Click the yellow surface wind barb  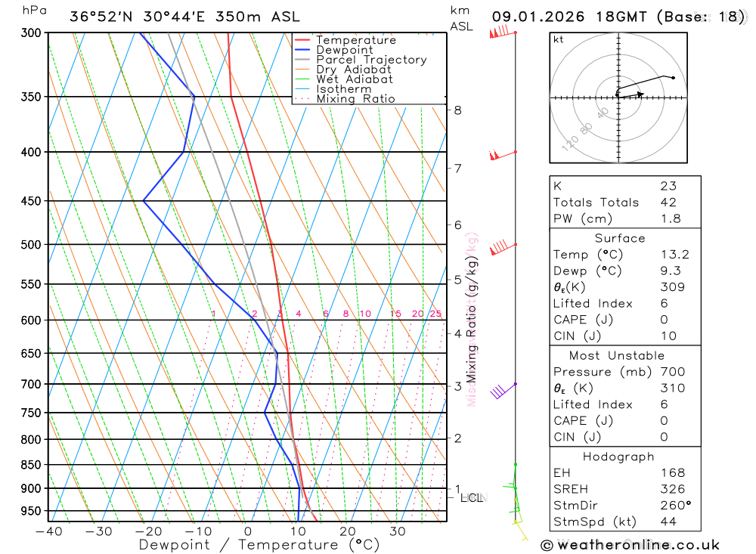coord(521,531)
